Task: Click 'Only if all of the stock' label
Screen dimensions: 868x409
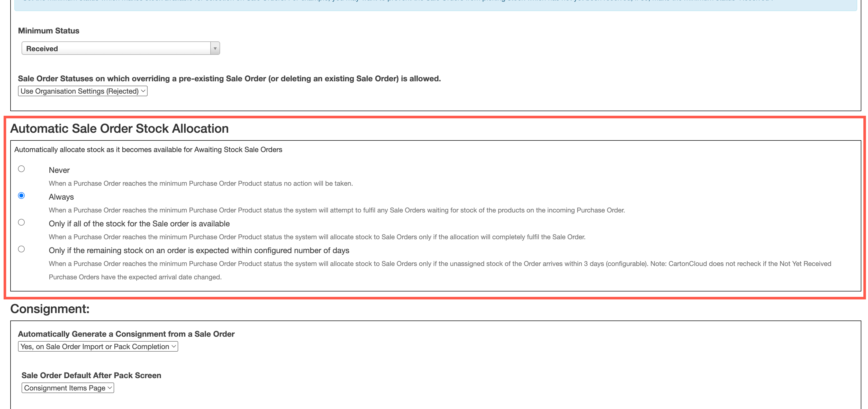Action: click(x=139, y=224)
